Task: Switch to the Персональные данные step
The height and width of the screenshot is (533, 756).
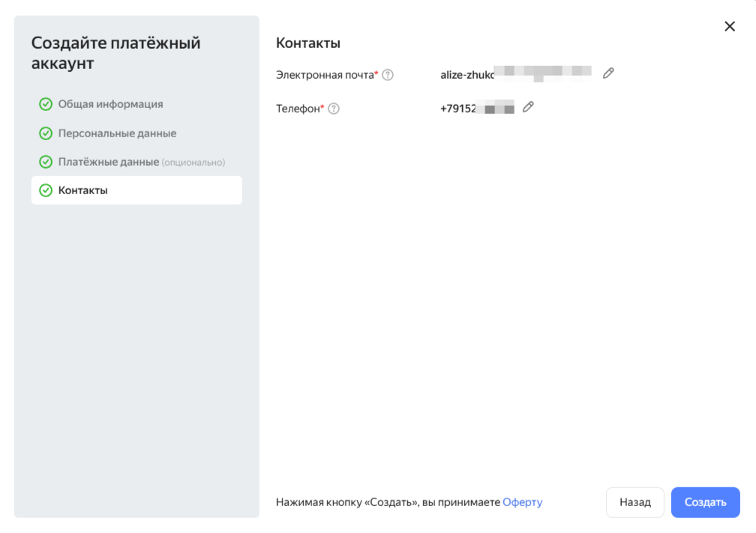Action: click(117, 133)
